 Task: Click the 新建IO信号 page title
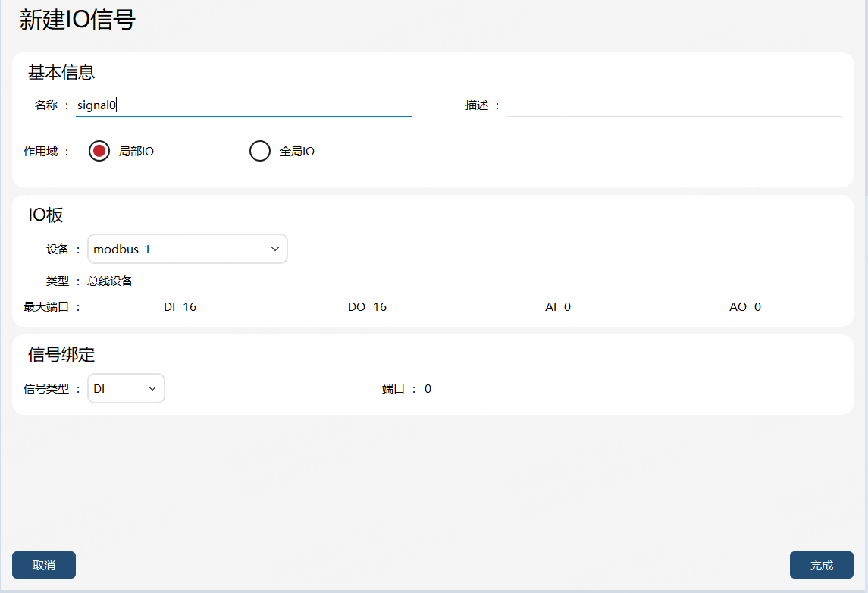pyautogui.click(x=77, y=20)
